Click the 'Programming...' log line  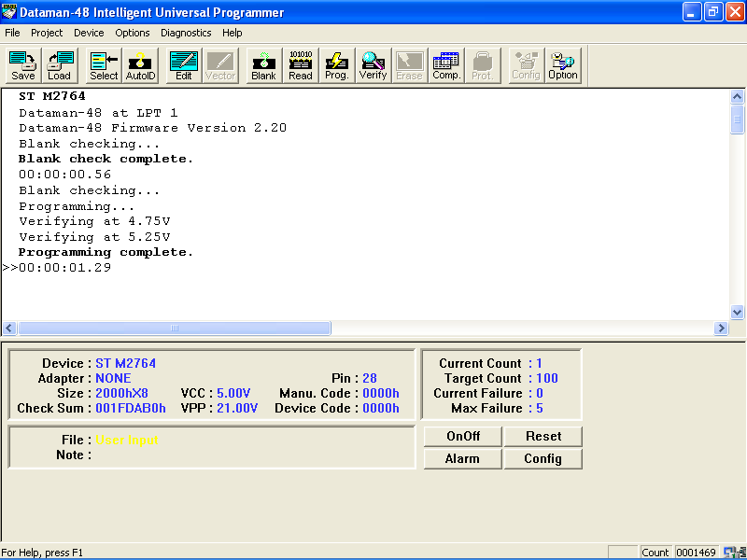point(77,206)
